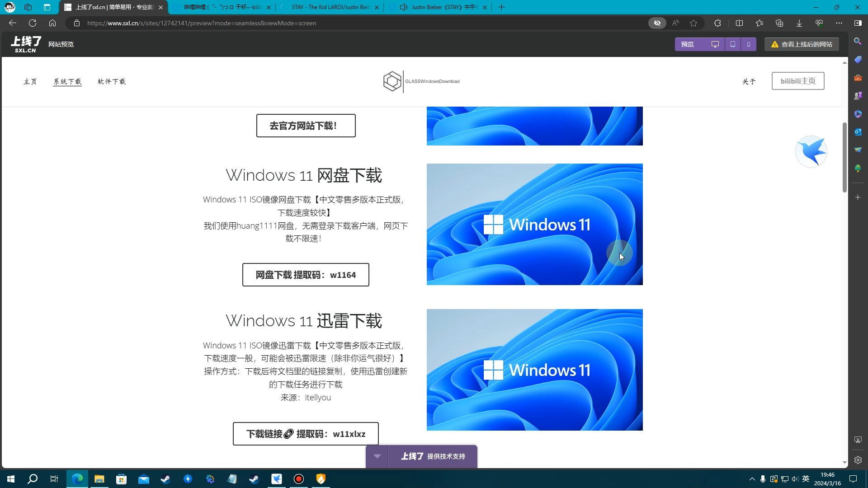Switch preview to desktop monitor mode
Image resolution: width=868 pixels, height=488 pixels.
(715, 44)
